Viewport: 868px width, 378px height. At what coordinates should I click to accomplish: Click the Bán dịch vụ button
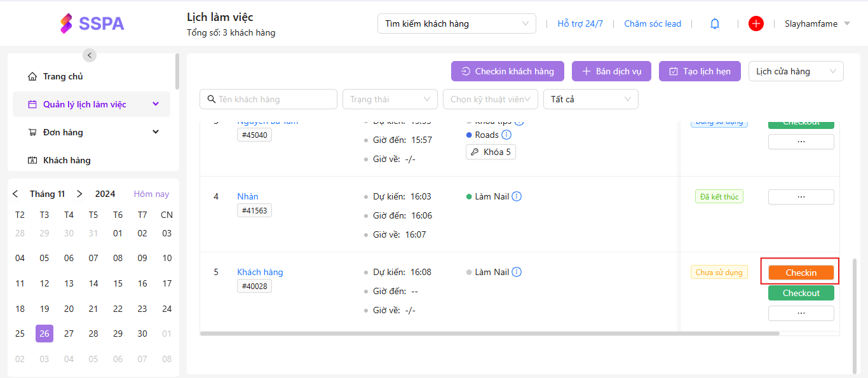click(611, 71)
